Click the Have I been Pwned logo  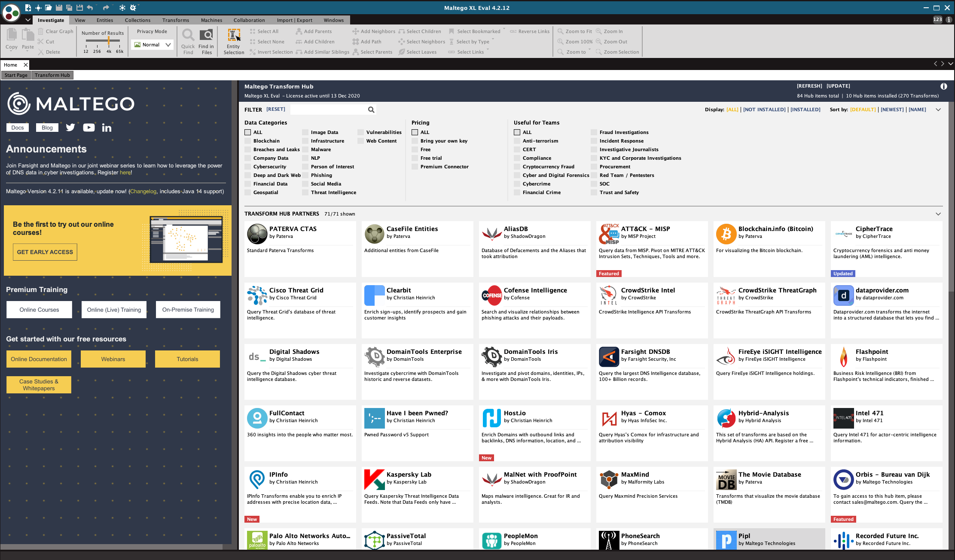[x=374, y=418]
